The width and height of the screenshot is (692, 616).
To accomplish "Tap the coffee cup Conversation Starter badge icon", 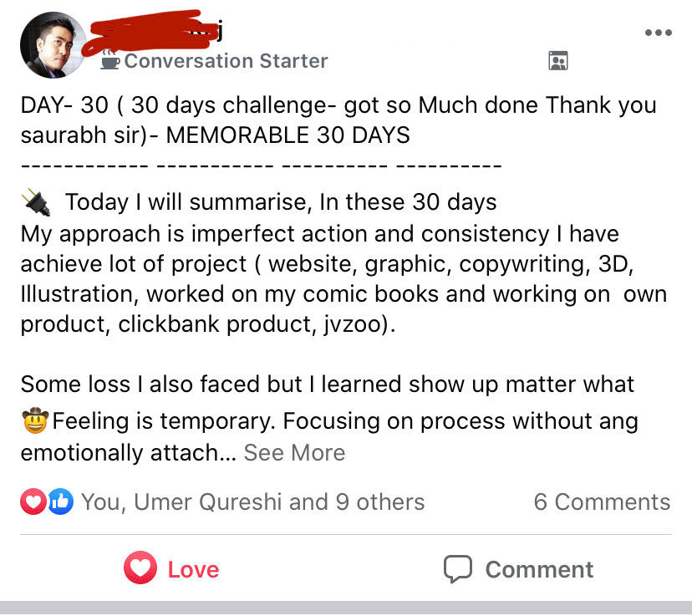I will coord(109,59).
